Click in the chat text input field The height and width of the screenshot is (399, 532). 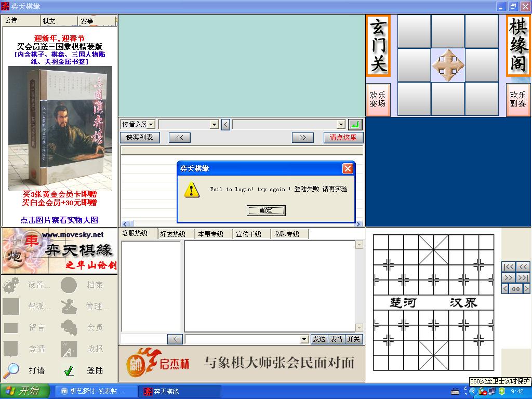pyautogui.click(x=243, y=339)
